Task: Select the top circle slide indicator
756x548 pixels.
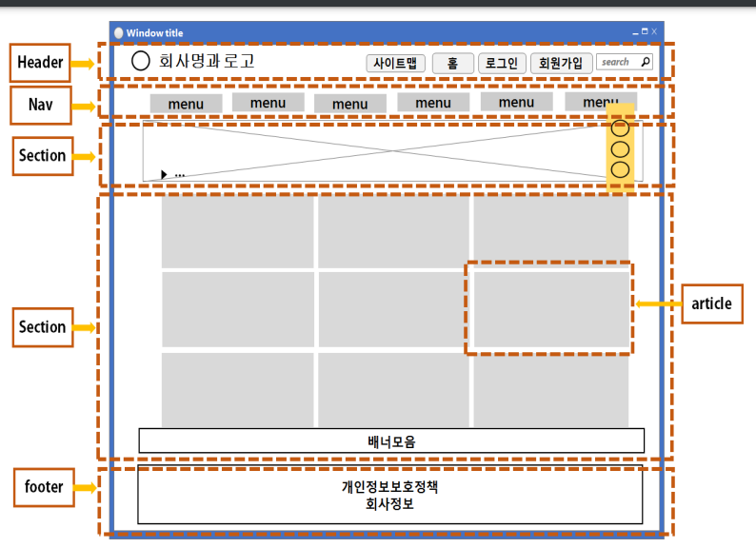Action: (x=620, y=128)
